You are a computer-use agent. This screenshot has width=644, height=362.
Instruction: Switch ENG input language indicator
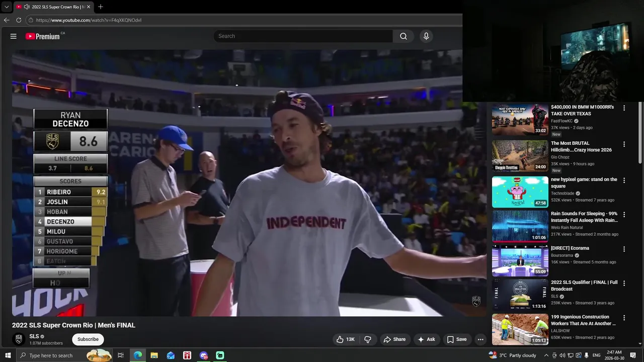[x=597, y=355]
